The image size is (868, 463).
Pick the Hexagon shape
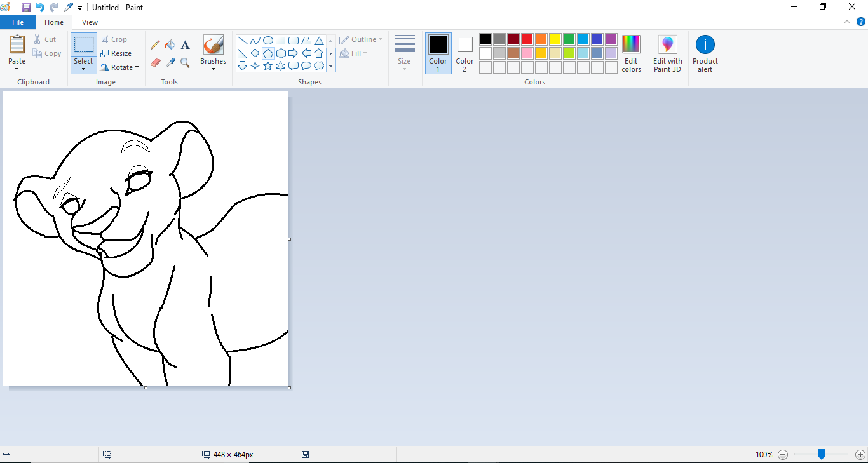coord(280,53)
